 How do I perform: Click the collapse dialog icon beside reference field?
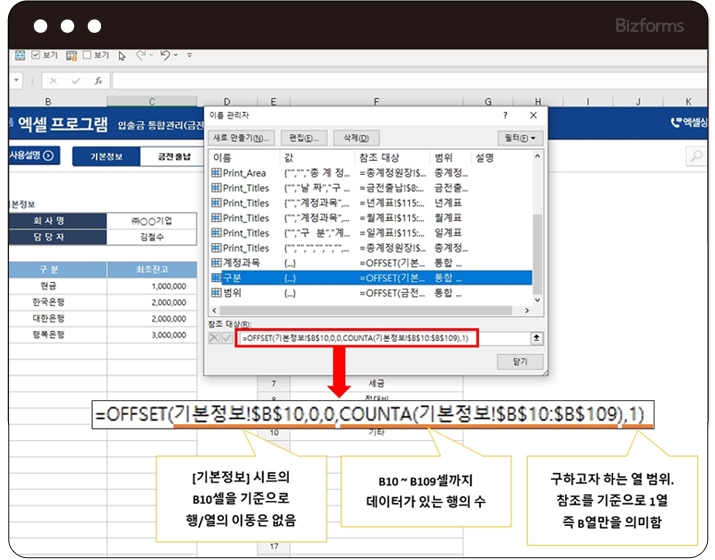536,339
